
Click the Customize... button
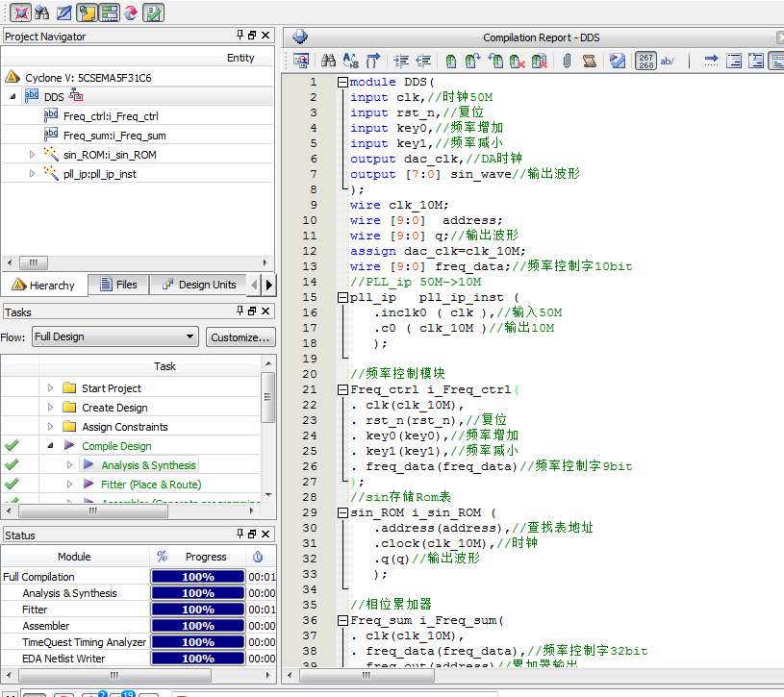coord(240,336)
